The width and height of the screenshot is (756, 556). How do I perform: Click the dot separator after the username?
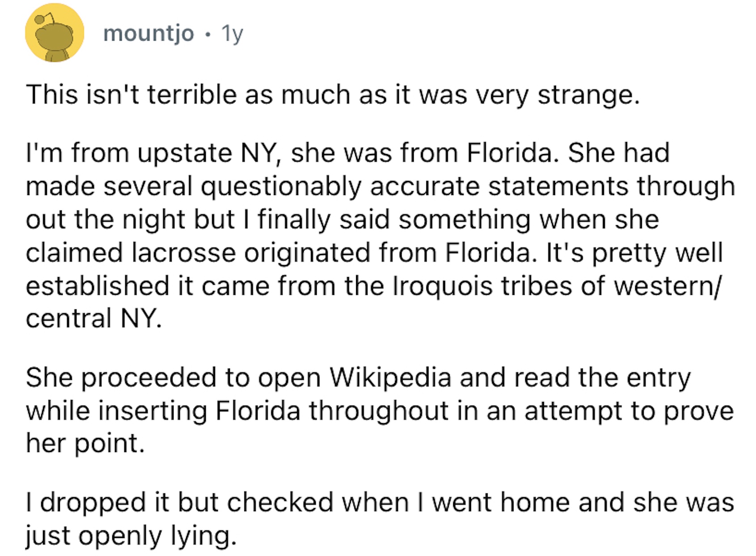208,34
